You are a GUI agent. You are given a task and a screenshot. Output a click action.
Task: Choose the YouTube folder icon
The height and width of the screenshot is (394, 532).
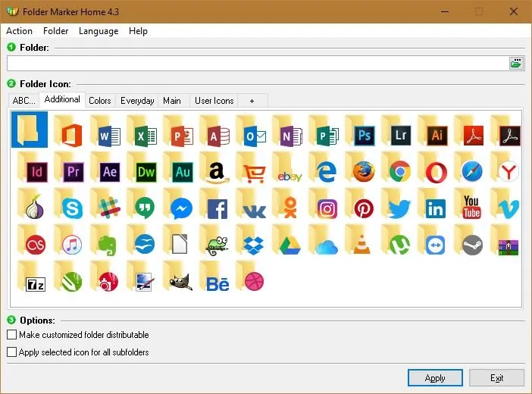point(471,207)
